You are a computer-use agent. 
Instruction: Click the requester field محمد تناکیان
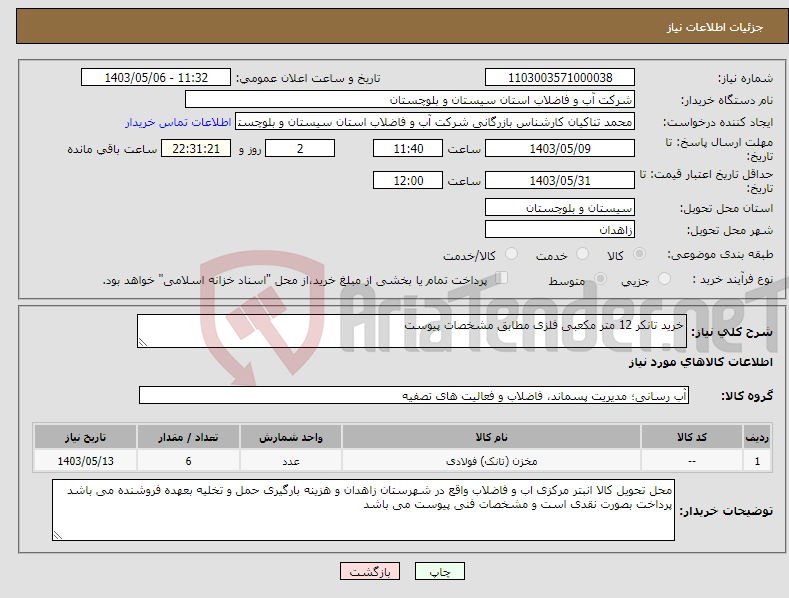pos(435,122)
